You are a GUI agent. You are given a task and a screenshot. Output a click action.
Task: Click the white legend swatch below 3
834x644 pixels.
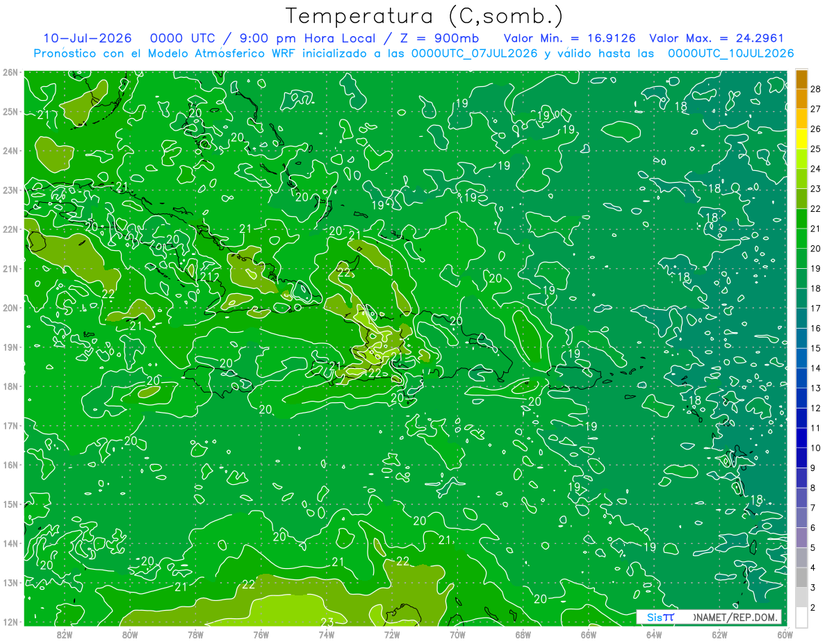click(x=801, y=618)
